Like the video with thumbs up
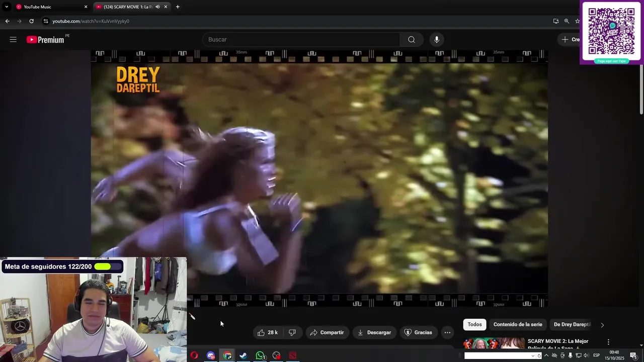The image size is (644, 362). coord(268,332)
